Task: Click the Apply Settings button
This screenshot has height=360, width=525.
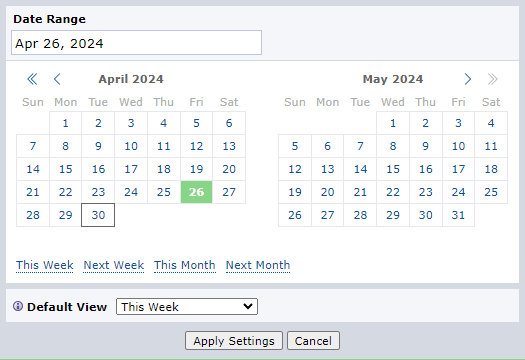Action: 234,341
